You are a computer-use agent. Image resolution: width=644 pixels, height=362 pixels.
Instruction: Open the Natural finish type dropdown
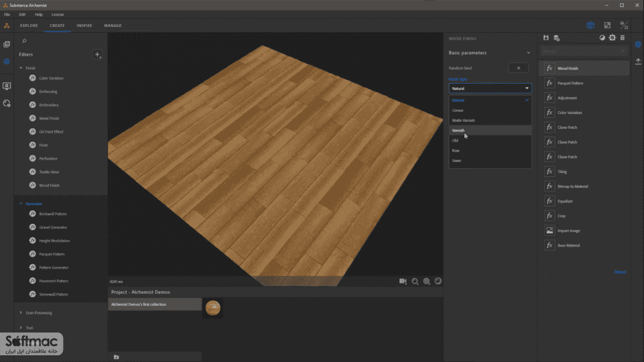pyautogui.click(x=490, y=88)
